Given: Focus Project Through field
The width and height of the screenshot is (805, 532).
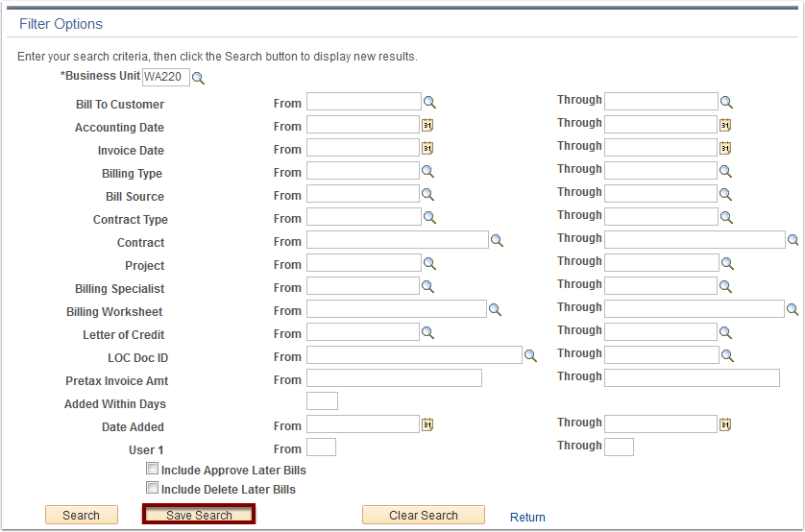Looking at the screenshot, I should (x=662, y=263).
